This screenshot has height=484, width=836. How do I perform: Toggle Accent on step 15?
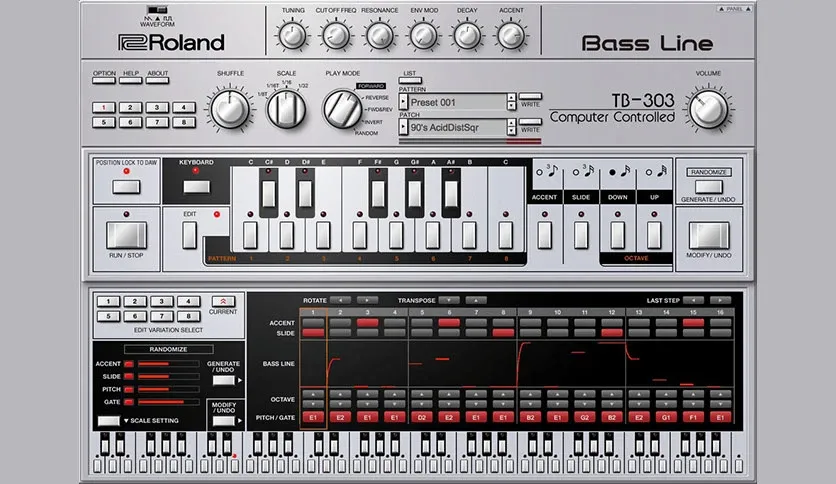click(x=693, y=322)
